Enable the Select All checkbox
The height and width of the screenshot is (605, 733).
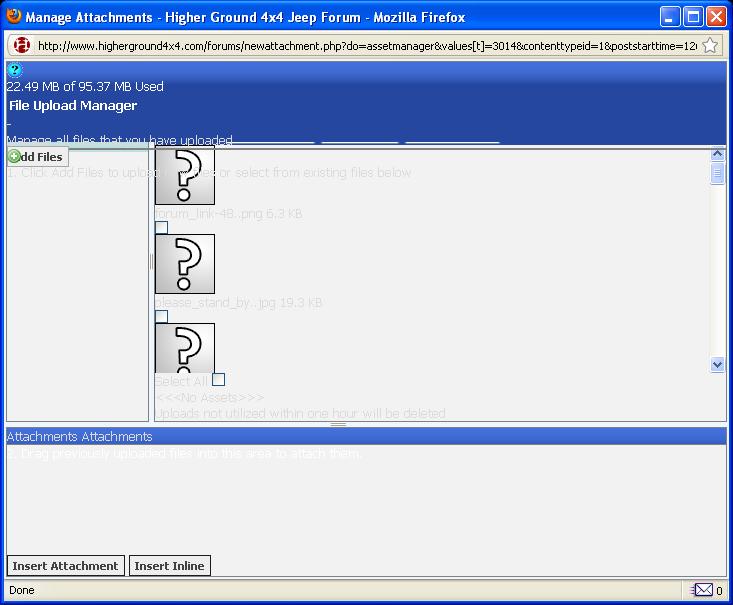218,380
